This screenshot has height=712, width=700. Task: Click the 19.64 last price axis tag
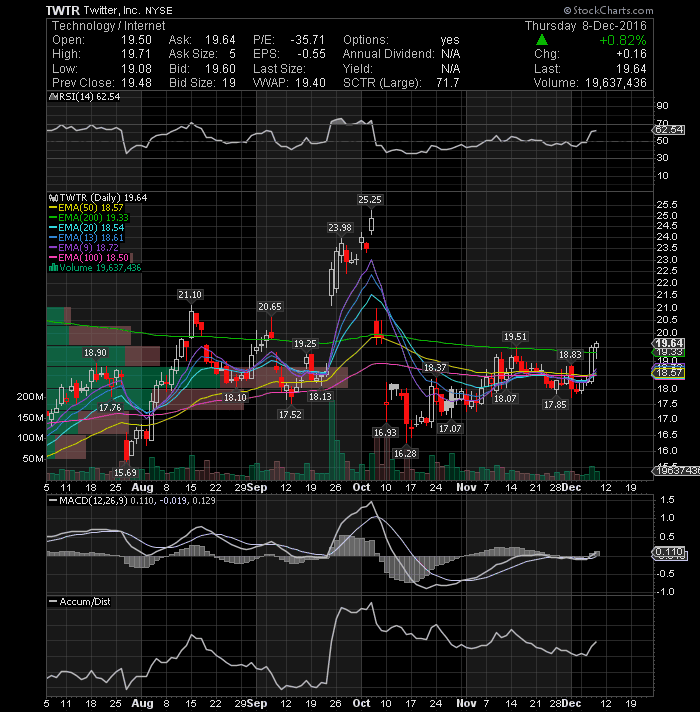click(669, 343)
